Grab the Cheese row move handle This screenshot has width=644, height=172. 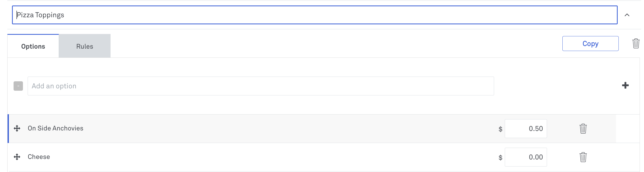coord(17,157)
